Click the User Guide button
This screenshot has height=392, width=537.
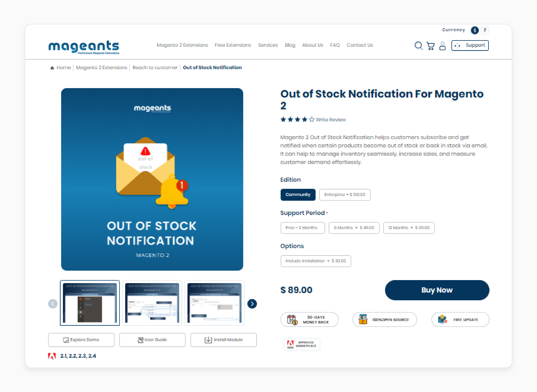tap(152, 340)
